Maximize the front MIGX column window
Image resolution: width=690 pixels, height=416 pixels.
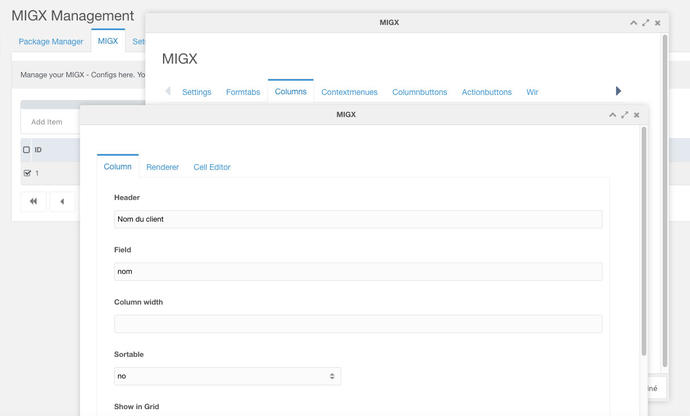tap(625, 115)
